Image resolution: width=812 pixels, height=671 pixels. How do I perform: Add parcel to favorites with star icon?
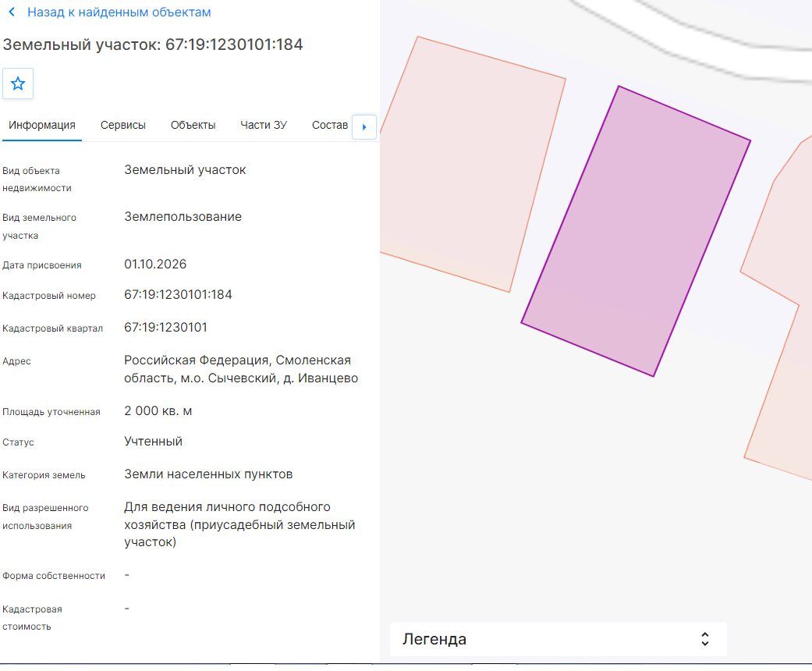pos(18,83)
